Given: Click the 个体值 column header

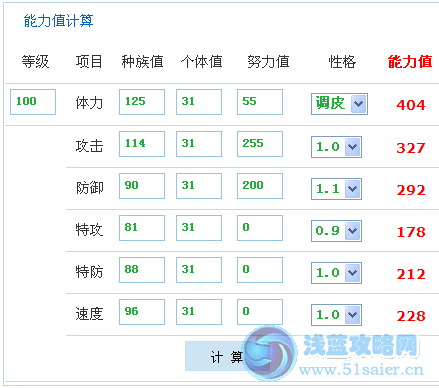Looking at the screenshot, I should [x=202, y=62].
